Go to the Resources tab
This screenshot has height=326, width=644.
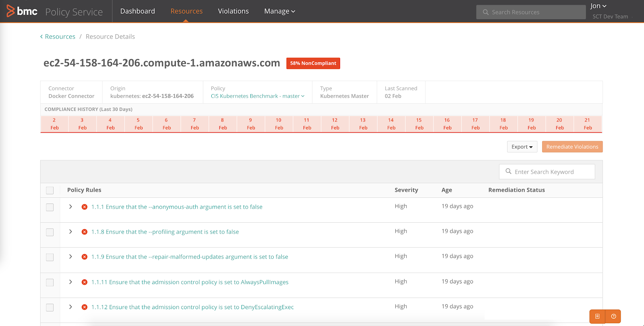coord(186,11)
